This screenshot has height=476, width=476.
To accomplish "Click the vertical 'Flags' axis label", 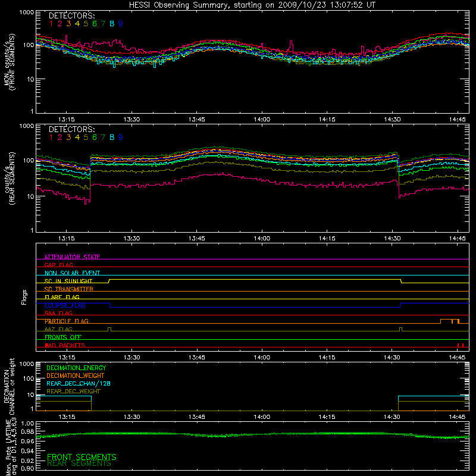I will (24, 297).
